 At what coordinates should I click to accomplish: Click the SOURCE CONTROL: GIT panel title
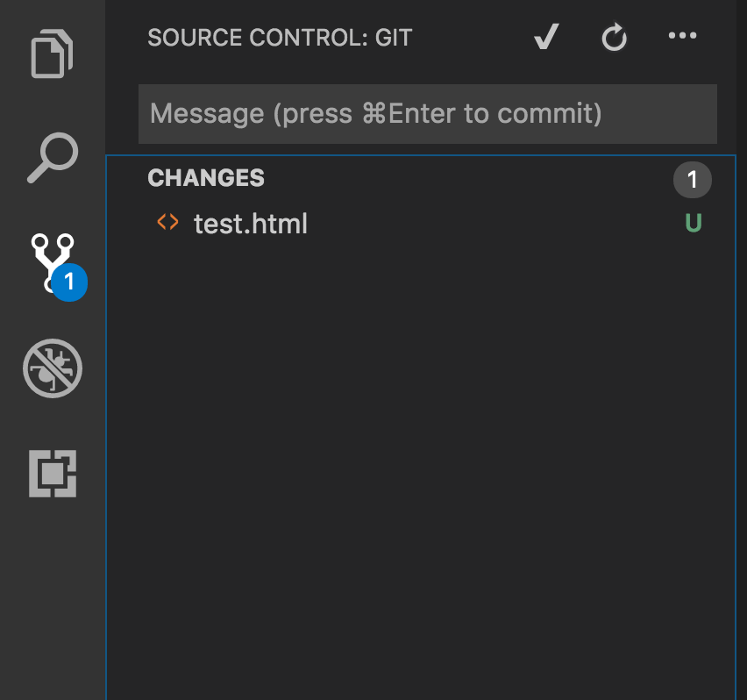[x=280, y=38]
